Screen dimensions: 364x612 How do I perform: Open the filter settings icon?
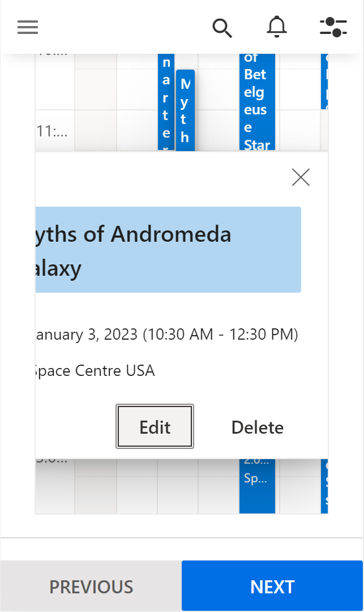pyautogui.click(x=333, y=27)
